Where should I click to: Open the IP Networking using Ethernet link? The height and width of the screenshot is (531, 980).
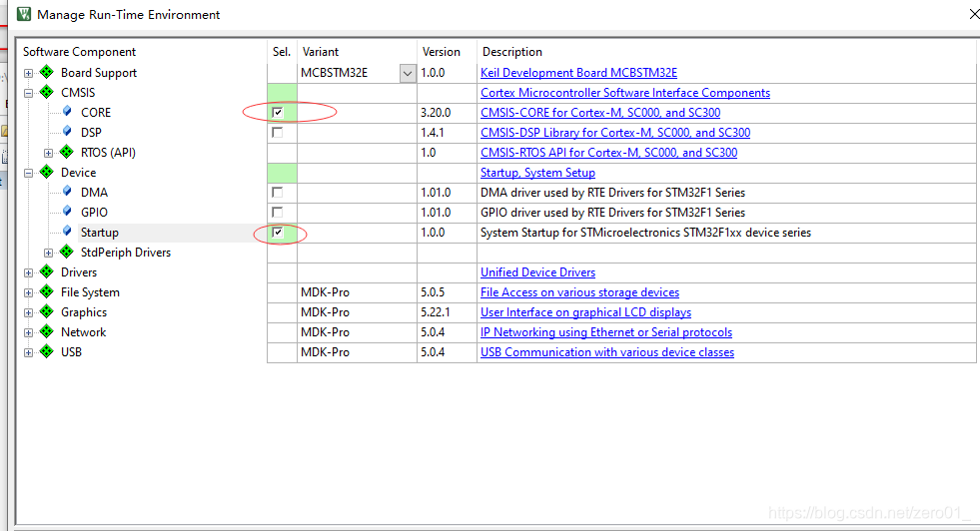tap(606, 332)
